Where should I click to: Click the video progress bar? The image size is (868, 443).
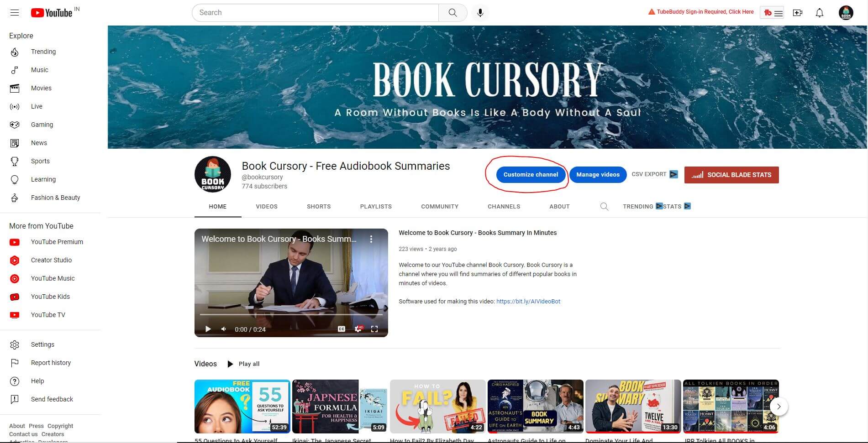coord(291,314)
